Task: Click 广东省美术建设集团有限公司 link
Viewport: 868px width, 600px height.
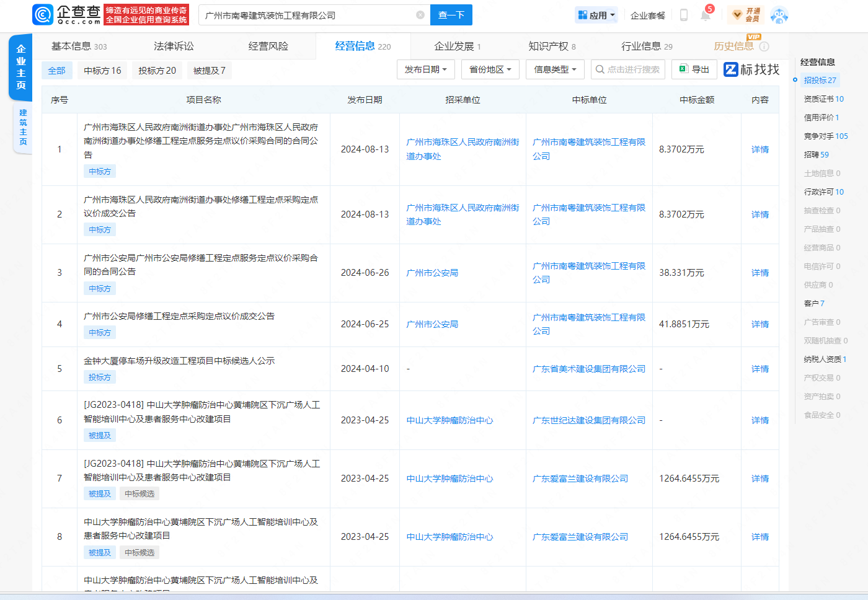Action: tap(589, 369)
